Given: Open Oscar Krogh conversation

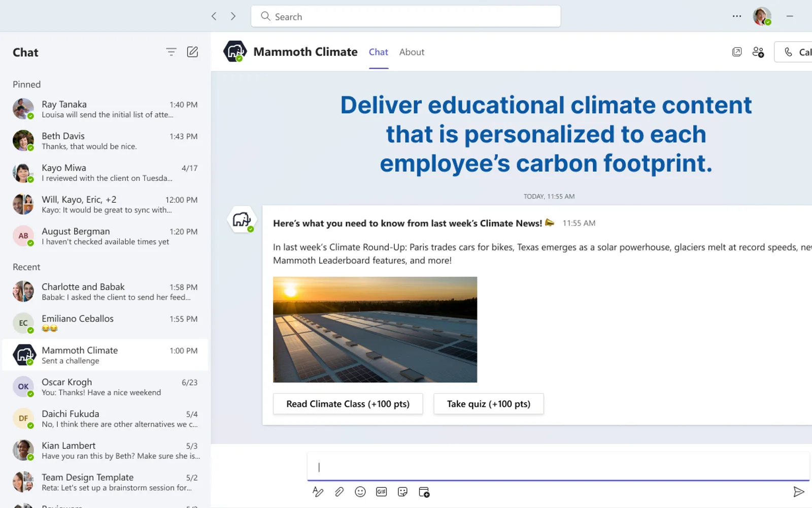Looking at the screenshot, I should coord(106,387).
